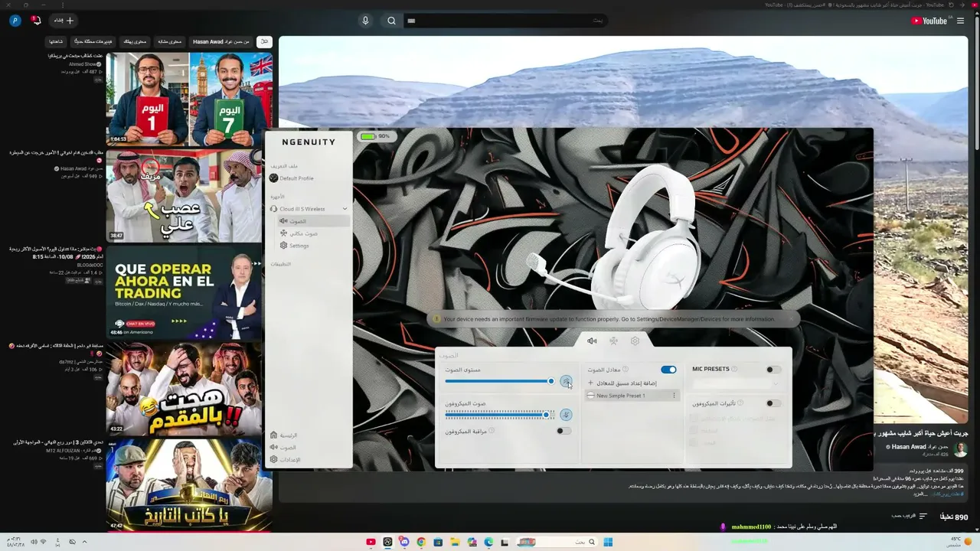Open device Settings in NGENUITY sidebar

[295, 246]
